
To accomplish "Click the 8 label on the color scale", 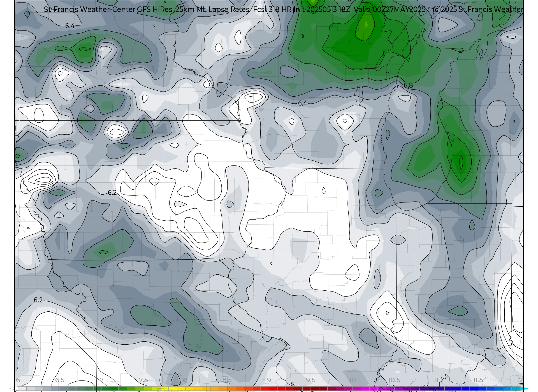I will (185, 380).
